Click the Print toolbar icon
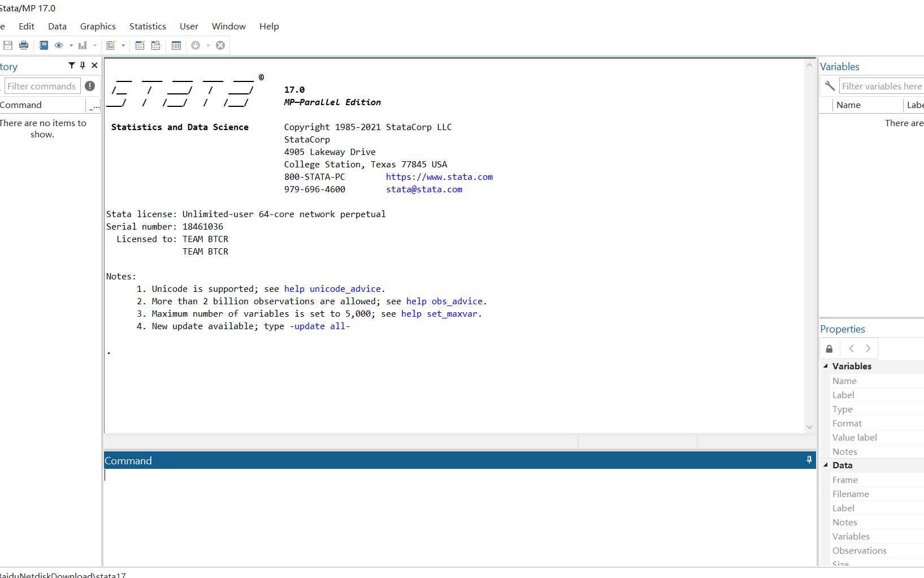924x578 pixels. (x=24, y=45)
